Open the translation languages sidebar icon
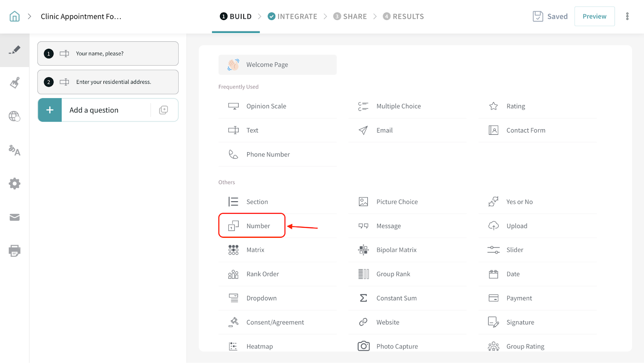 [14, 150]
